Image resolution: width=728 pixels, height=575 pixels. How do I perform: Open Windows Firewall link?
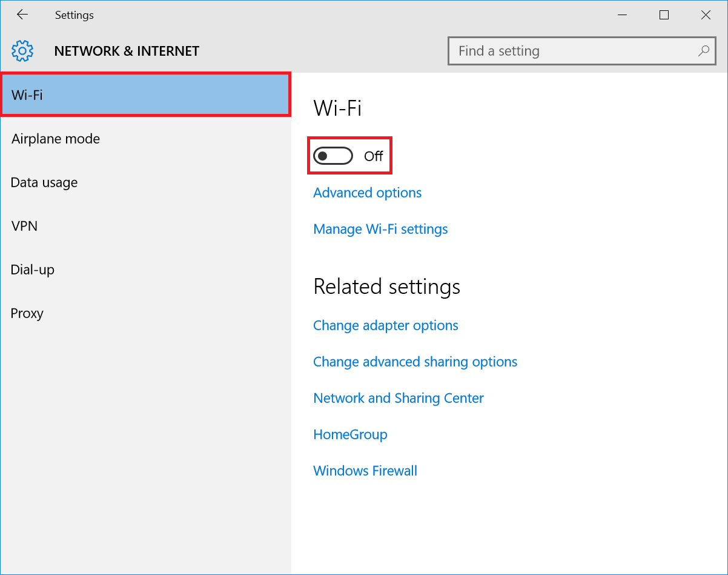coord(365,471)
